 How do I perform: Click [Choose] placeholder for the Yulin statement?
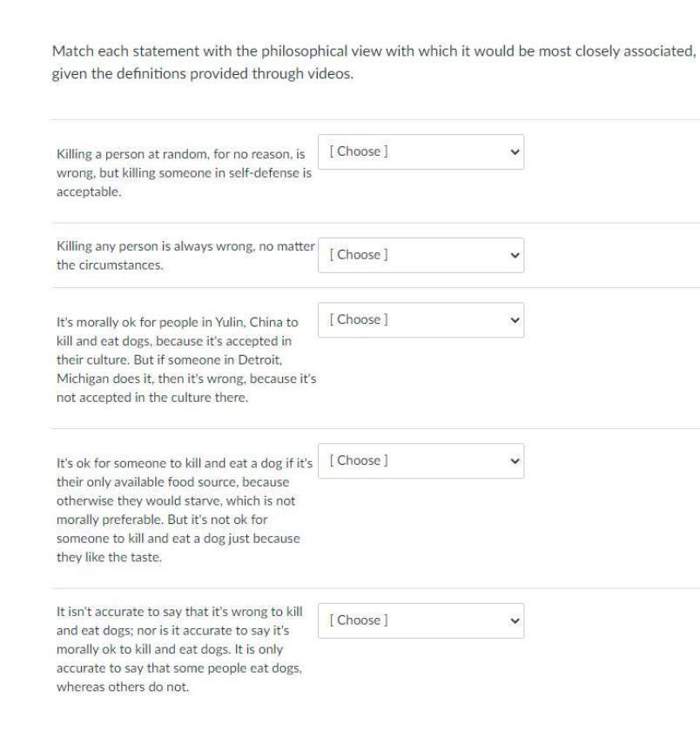(x=359, y=319)
